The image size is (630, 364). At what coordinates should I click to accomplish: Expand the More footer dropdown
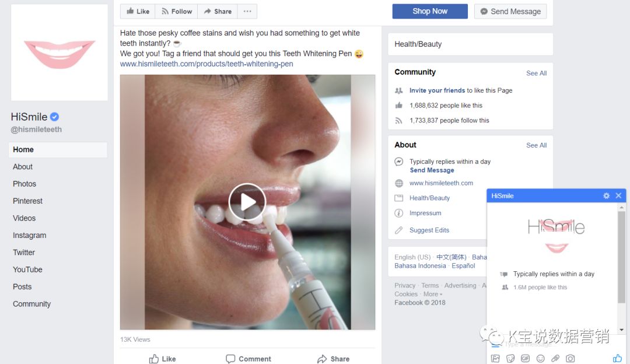click(x=432, y=294)
